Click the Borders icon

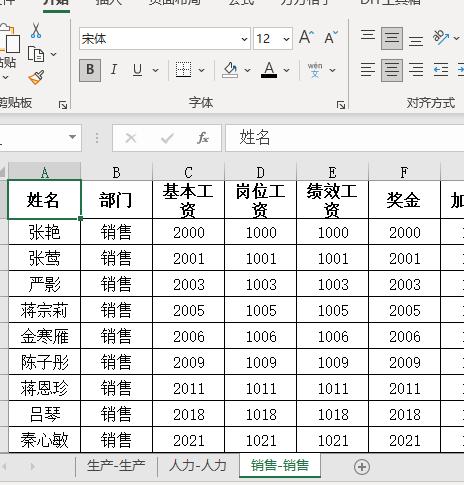coord(183,70)
